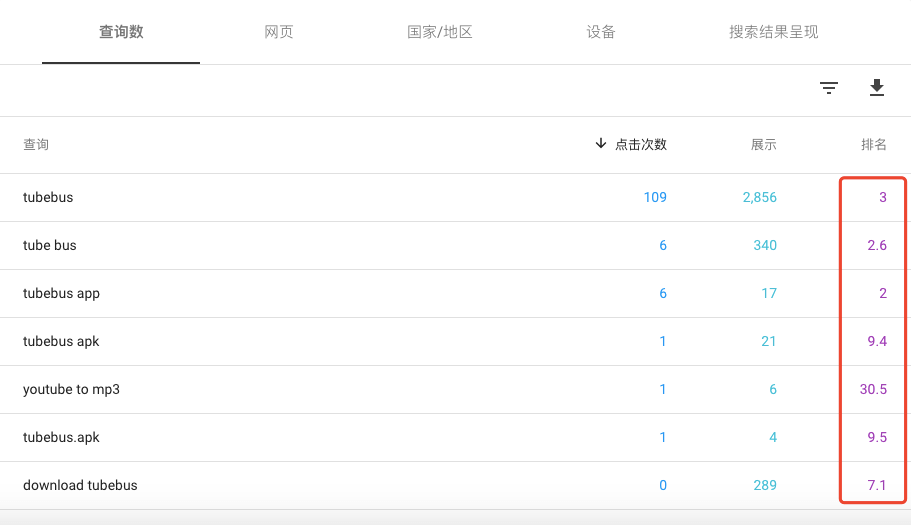The height and width of the screenshot is (525, 911).
Task: Click the 21 impressions value
Action: pos(769,341)
